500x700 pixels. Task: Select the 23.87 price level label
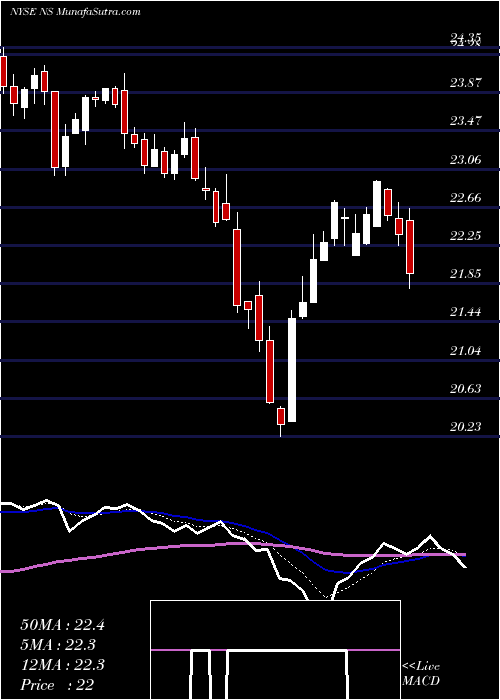[x=466, y=82]
